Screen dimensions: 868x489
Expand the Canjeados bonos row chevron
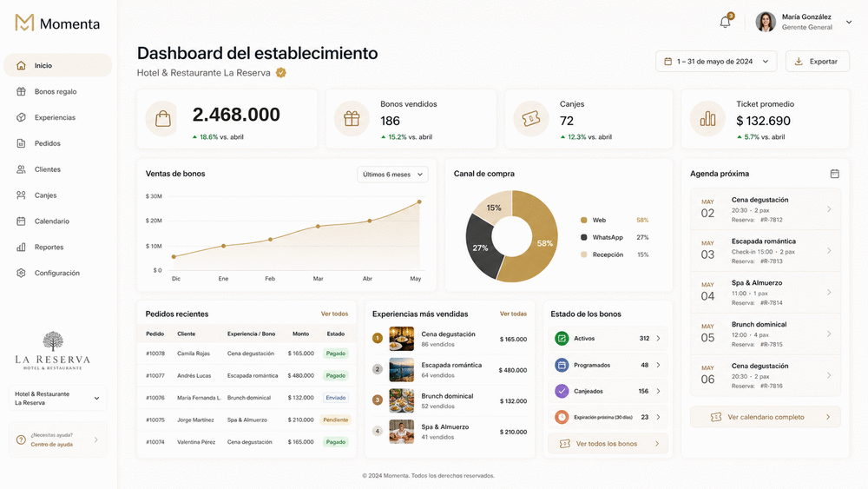[x=658, y=391]
